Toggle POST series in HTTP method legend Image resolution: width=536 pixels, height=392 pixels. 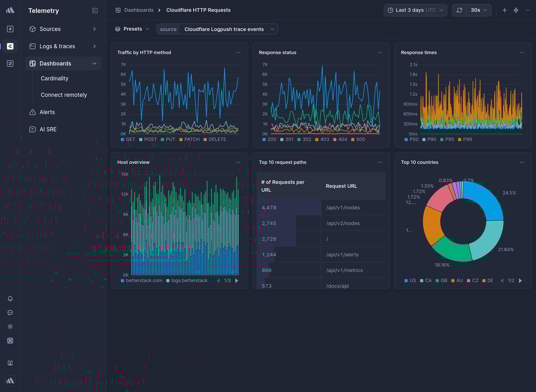coord(148,139)
